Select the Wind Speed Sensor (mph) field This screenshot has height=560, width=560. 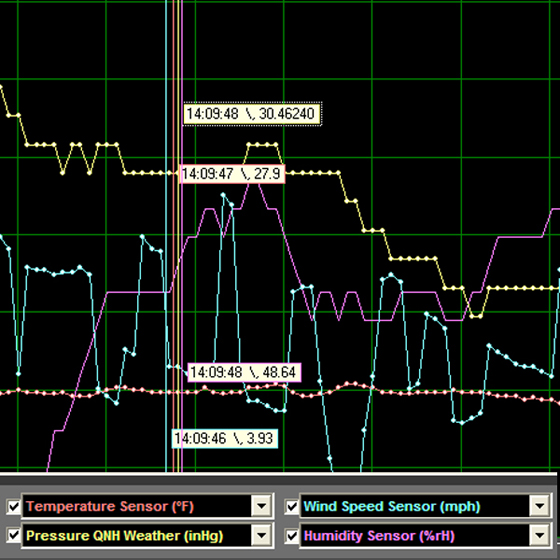(414, 506)
